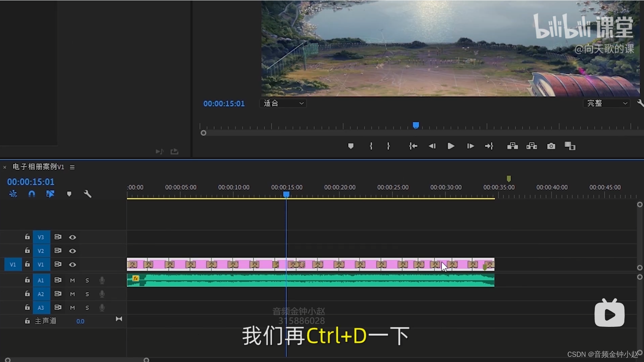The height and width of the screenshot is (362, 644).
Task: Click the green audio clip on A1
Action: coord(311,280)
